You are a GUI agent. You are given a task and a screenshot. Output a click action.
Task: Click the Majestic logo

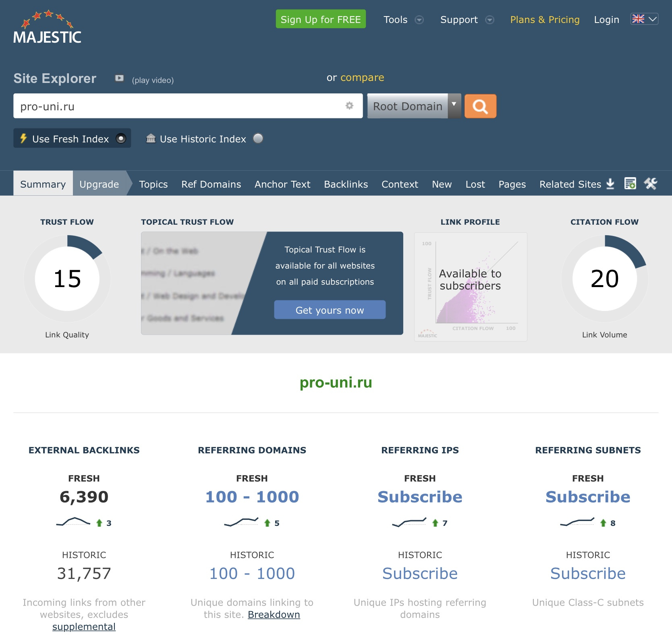point(47,27)
